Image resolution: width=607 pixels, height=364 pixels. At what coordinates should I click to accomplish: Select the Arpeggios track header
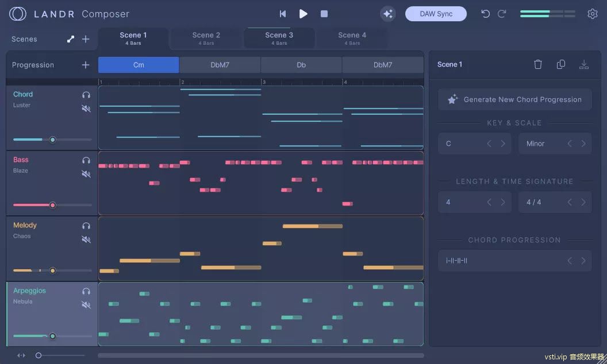tap(52, 313)
